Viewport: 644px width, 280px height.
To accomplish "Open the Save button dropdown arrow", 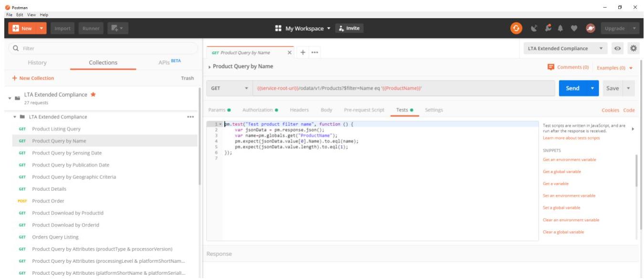I will point(629,88).
